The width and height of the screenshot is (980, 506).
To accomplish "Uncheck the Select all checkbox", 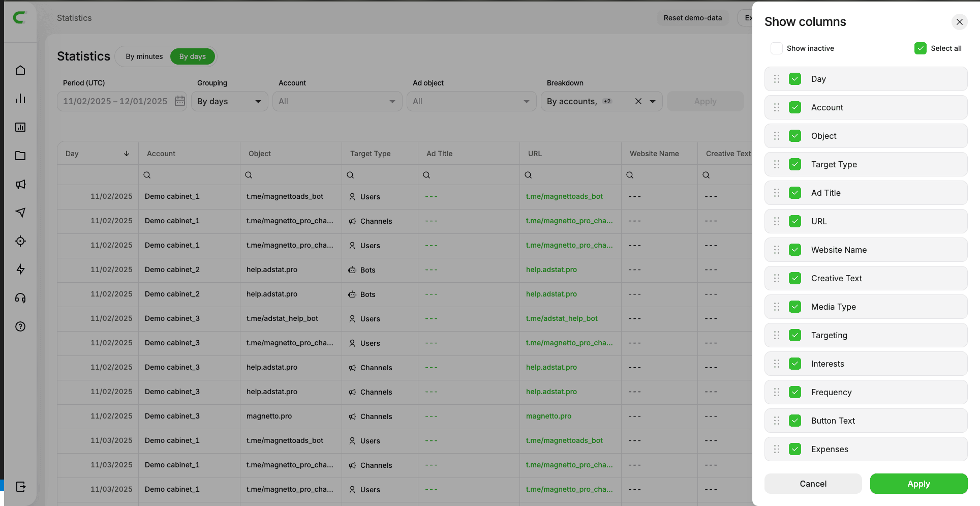I will coord(920,48).
